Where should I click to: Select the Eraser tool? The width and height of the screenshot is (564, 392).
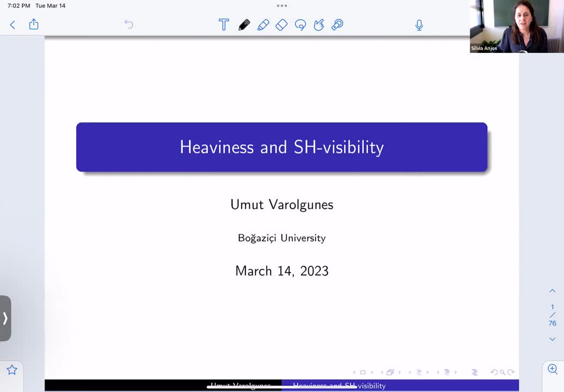point(281,24)
